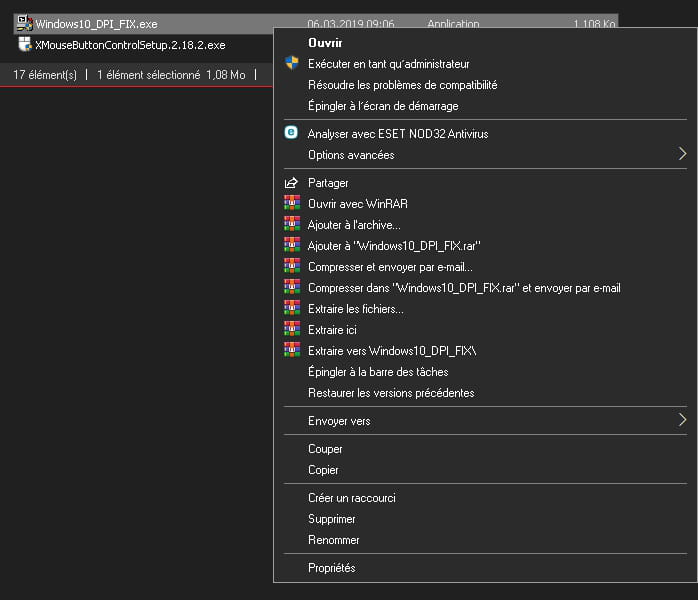
Task: Click WinRAR icon beside Ajouter à Windows10_DPI_FIX.rar
Action: click(292, 245)
